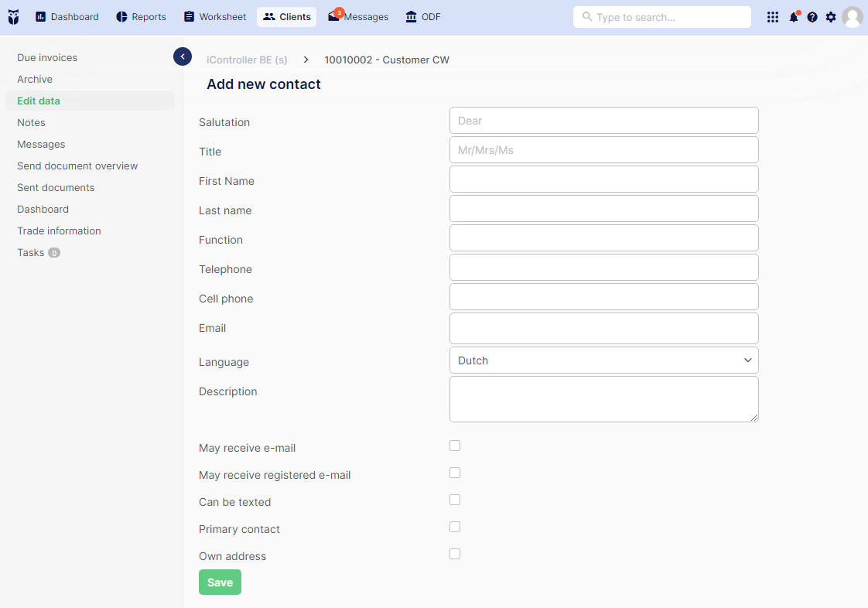Click the Messages unread count badge
Screen dimensions: 868x608
click(x=340, y=12)
